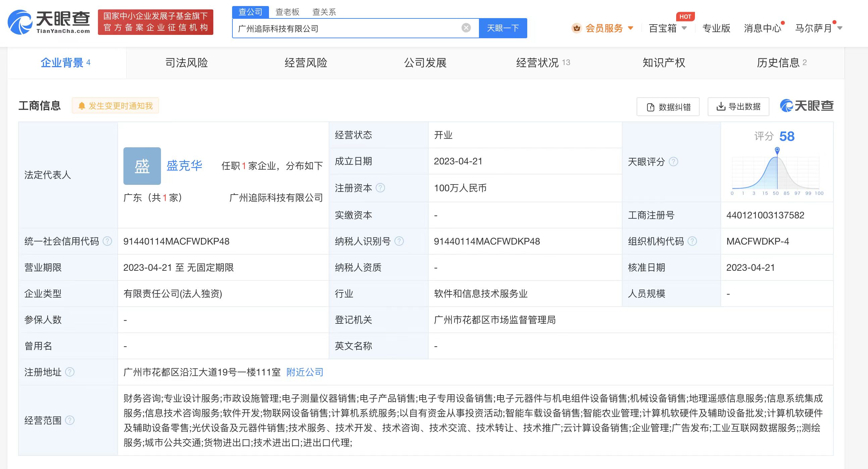868x469 pixels.
Task: Click help icon next to 组织机构代码
Action: [692, 241]
